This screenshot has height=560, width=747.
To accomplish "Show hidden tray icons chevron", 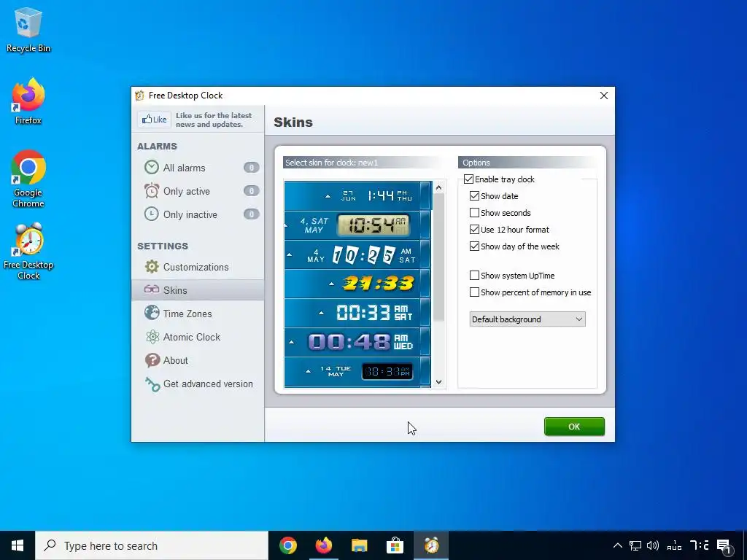I will coord(617,545).
